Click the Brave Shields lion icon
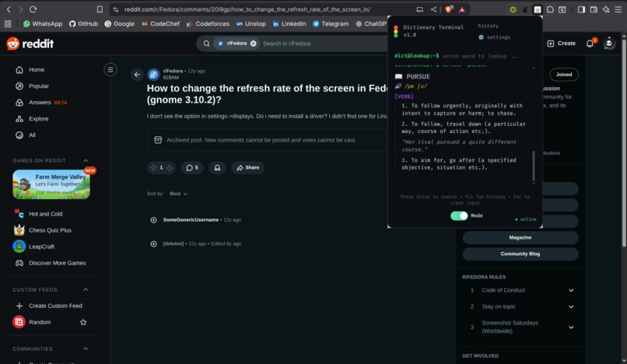The width and height of the screenshot is (627, 364). tap(449, 9)
